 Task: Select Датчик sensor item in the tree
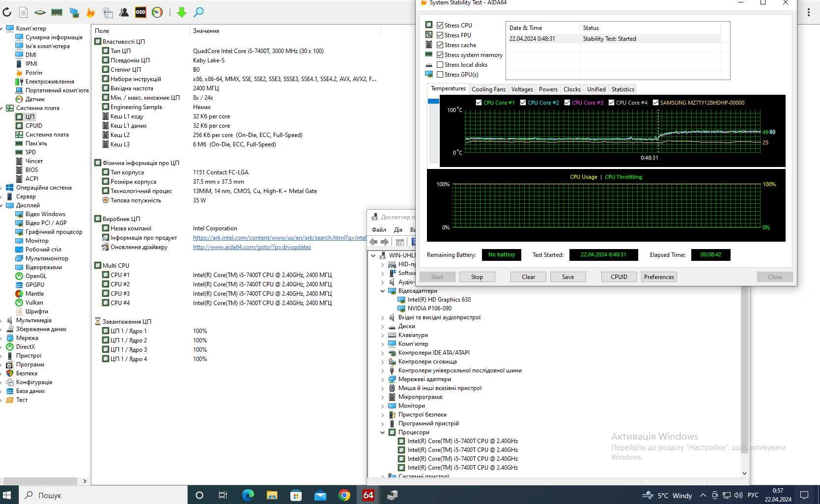tap(35, 99)
